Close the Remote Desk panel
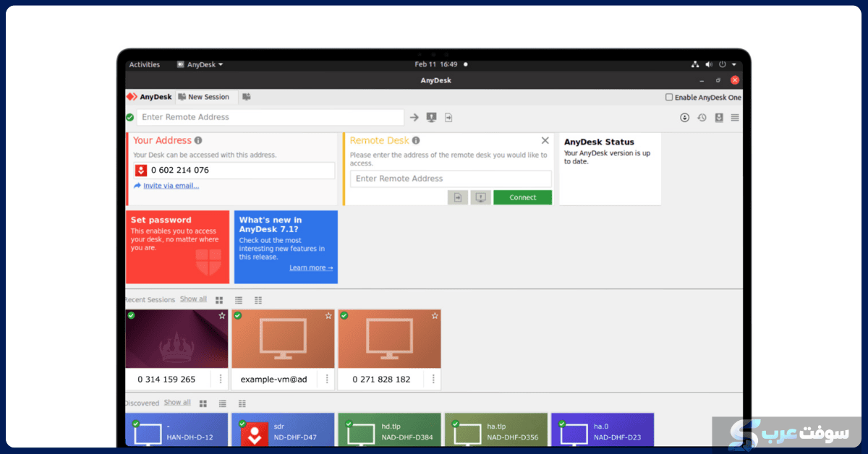The width and height of the screenshot is (868, 454). [x=545, y=141]
